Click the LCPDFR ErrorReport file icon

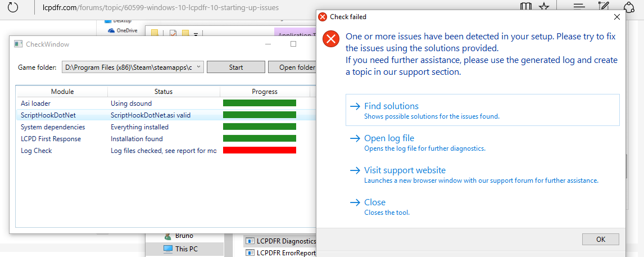[x=249, y=253]
